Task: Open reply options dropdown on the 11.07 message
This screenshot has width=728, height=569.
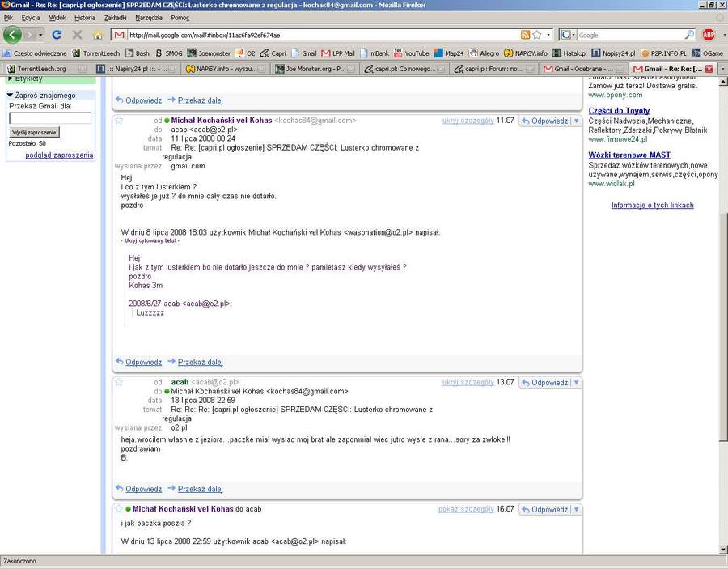Action: point(576,121)
